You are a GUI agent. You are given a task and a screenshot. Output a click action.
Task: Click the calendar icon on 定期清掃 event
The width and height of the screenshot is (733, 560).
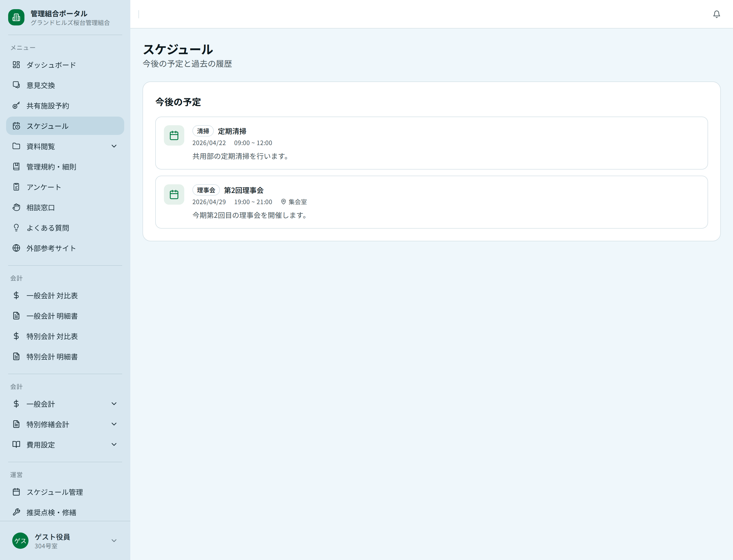click(174, 135)
